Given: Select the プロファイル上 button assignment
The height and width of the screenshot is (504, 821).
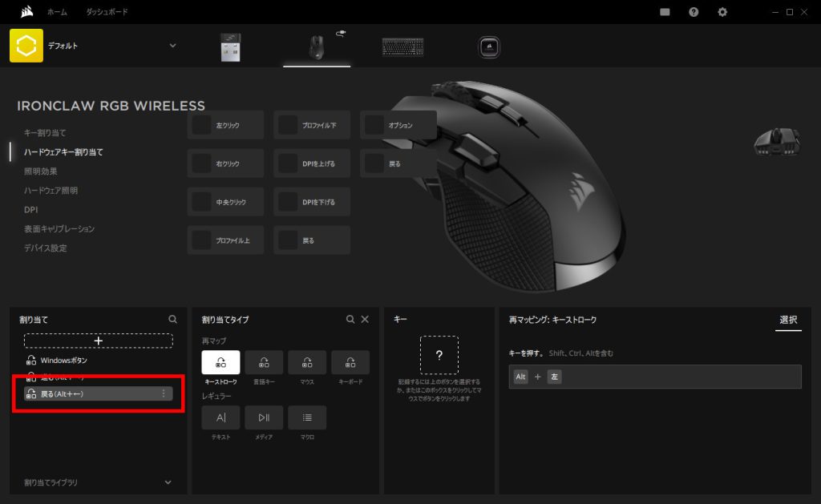Looking at the screenshot, I should (225, 240).
